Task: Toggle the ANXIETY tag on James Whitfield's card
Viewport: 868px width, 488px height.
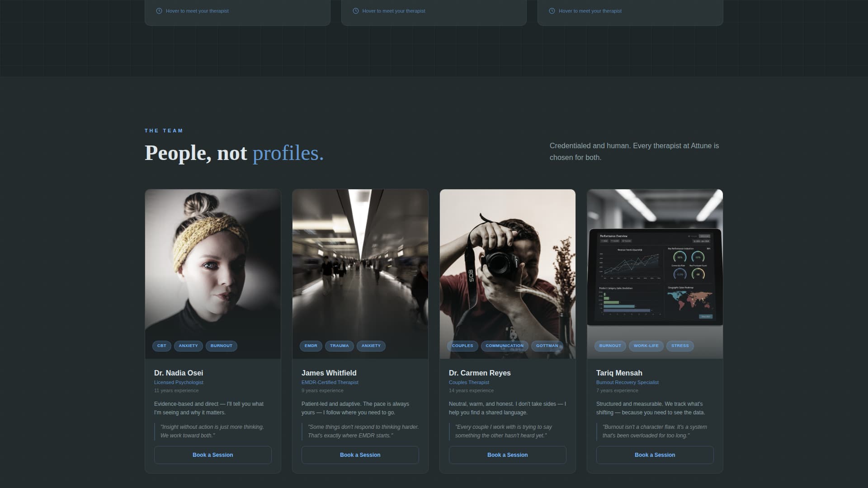Action: point(371,346)
